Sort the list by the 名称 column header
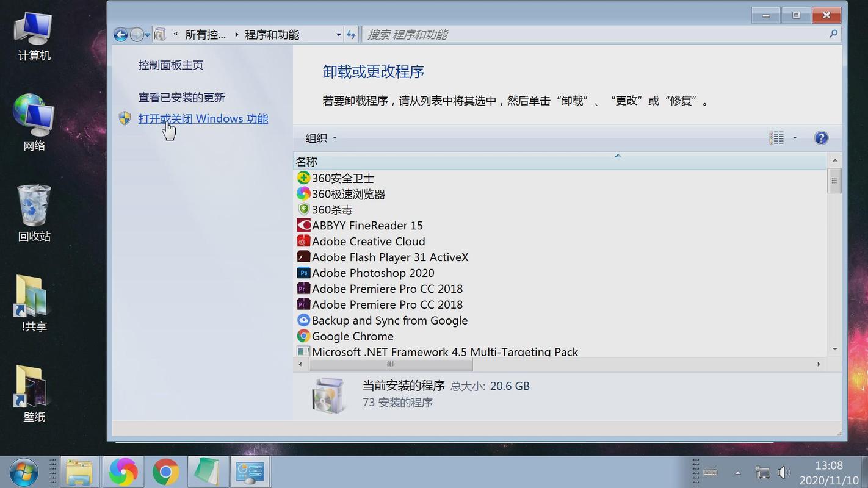 (306, 161)
